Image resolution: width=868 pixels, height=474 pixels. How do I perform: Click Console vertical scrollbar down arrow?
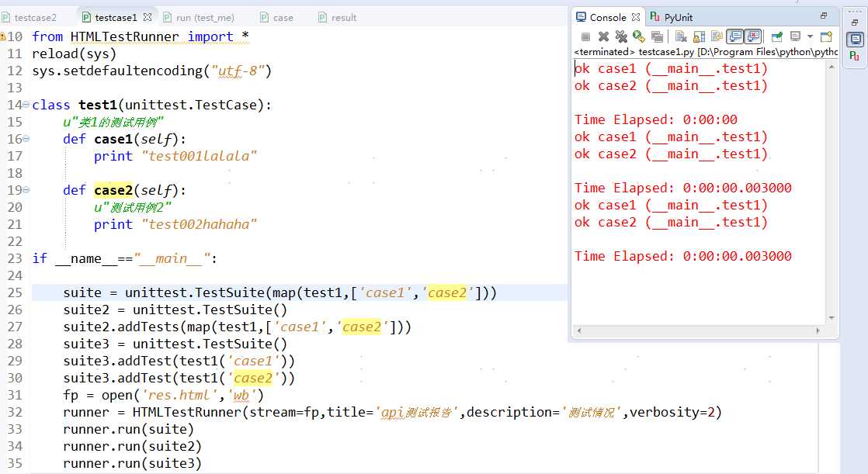831,318
